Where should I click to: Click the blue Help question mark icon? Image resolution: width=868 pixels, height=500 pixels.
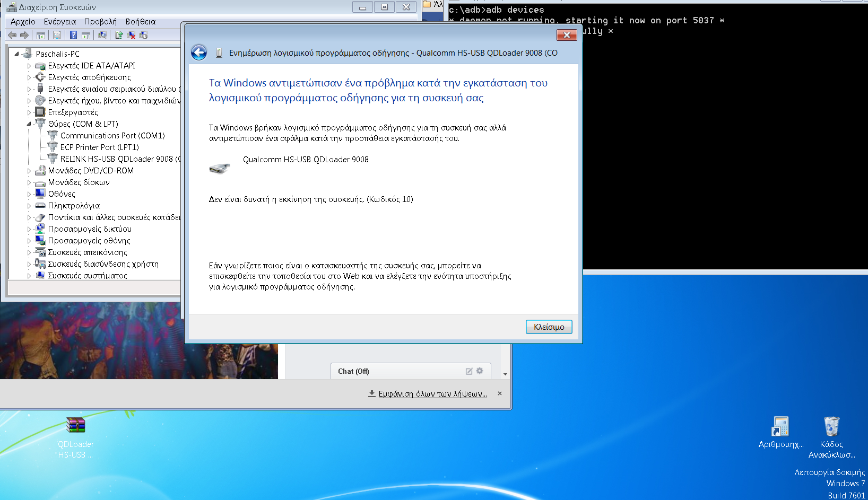73,36
